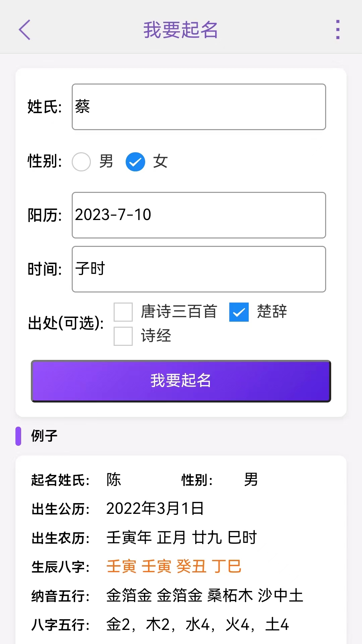The height and width of the screenshot is (644, 362).
Task: Tap the orange 生辰八字 value text
Action: click(174, 567)
